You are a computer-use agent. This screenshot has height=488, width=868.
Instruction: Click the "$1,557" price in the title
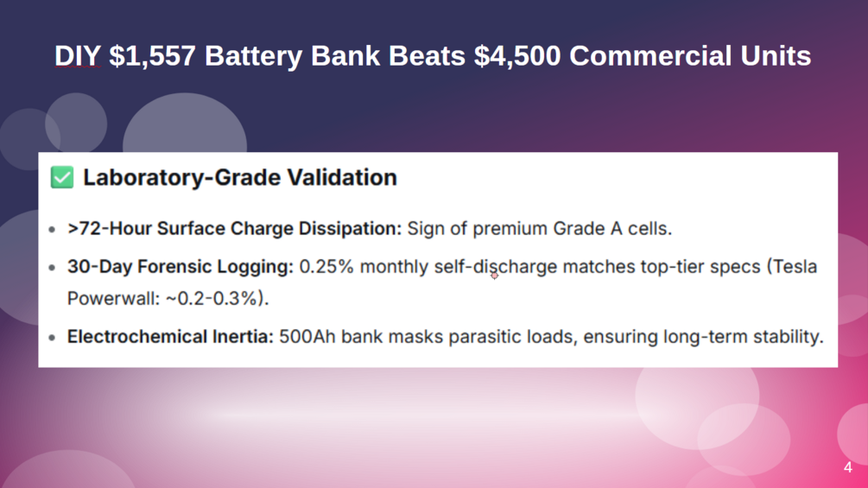[152, 56]
